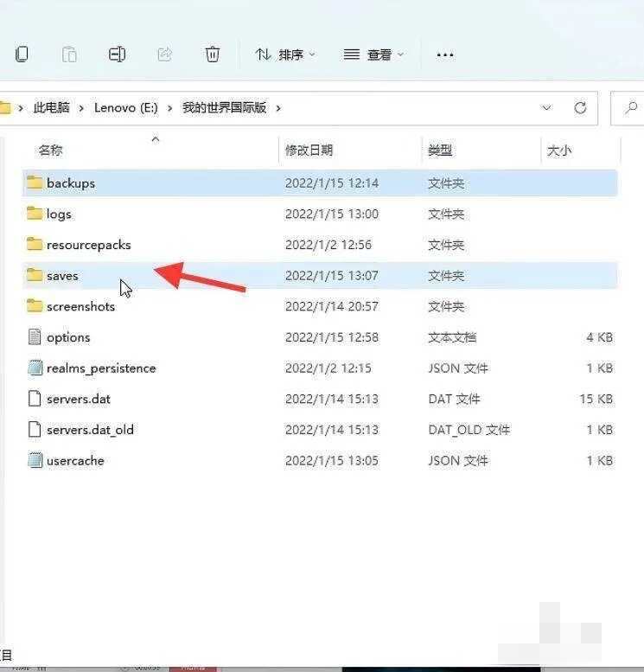The width and height of the screenshot is (644, 672).
Task: Select the saves folder
Action: point(62,276)
